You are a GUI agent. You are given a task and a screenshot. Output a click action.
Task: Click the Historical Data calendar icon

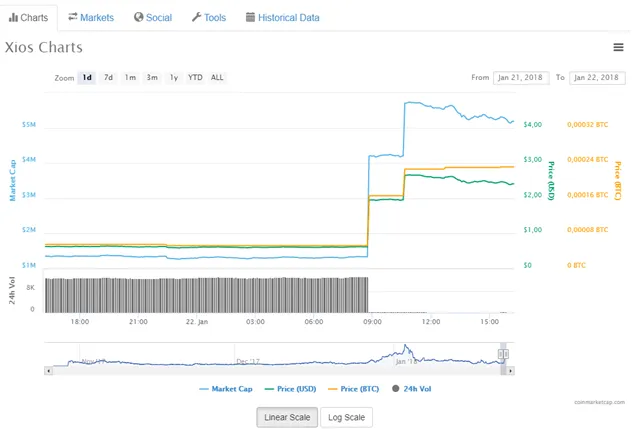click(250, 17)
